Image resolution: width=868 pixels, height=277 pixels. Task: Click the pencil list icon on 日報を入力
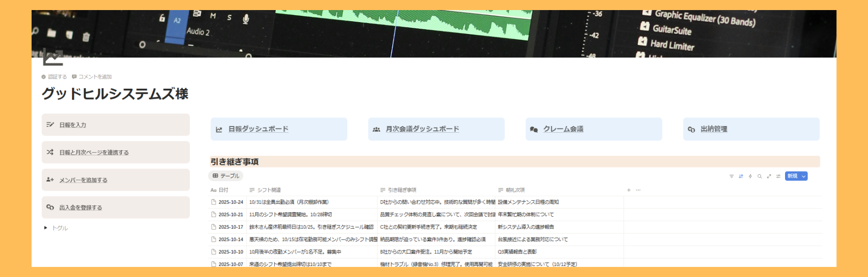coord(50,125)
